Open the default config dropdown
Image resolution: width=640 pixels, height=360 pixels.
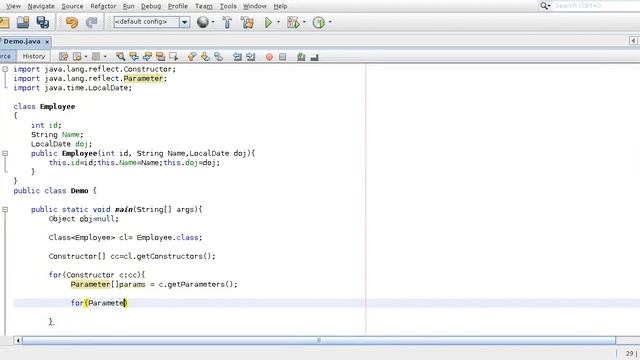coord(184,22)
